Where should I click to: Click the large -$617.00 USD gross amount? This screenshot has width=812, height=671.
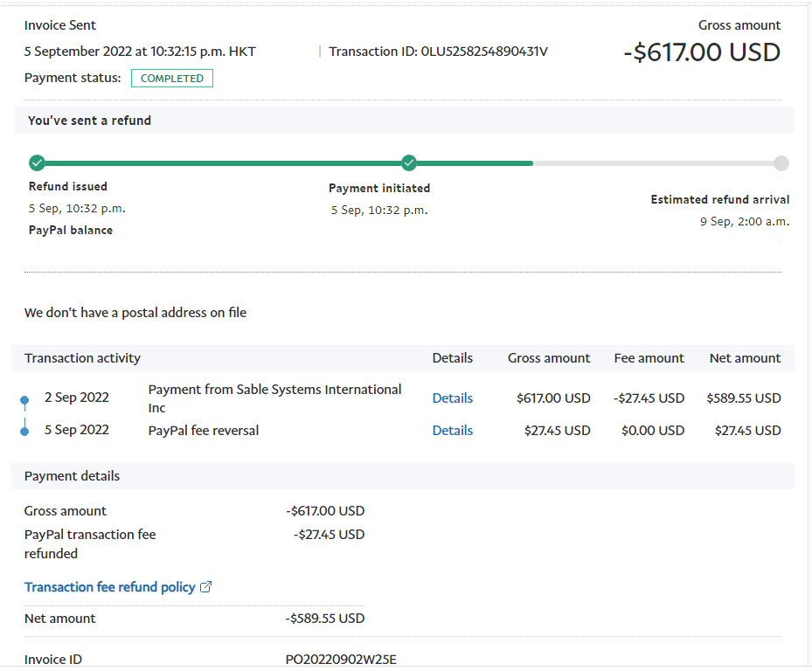point(702,52)
